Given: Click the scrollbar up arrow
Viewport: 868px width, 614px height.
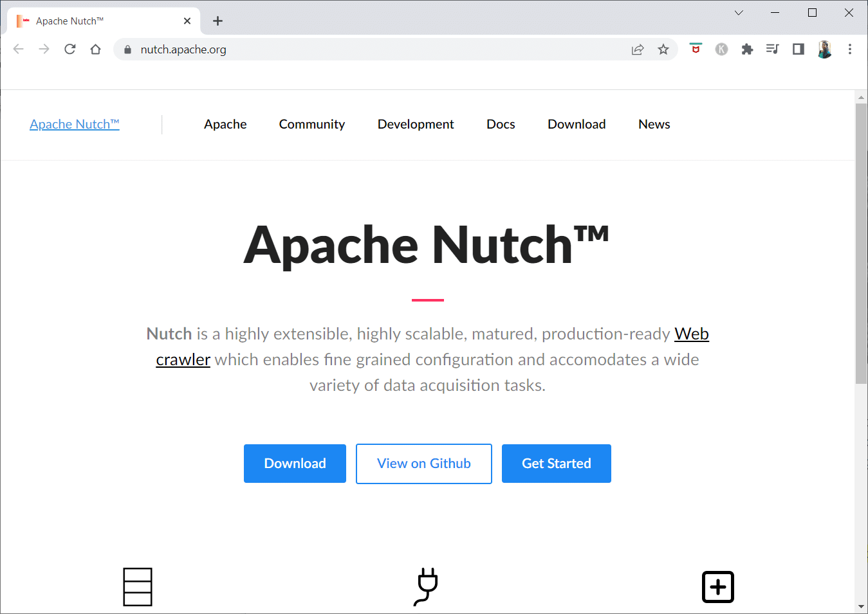Looking at the screenshot, I should click(x=861, y=98).
